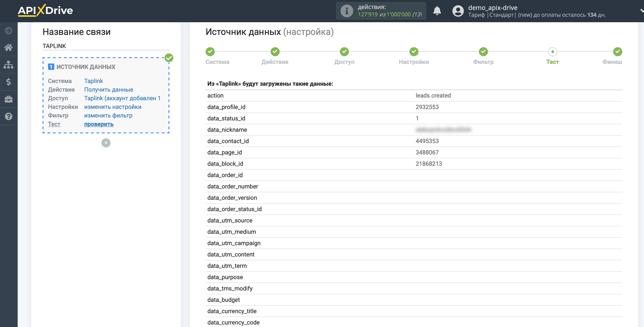Click the action row label
Screen dimensions: 644x327
(x=215, y=95)
